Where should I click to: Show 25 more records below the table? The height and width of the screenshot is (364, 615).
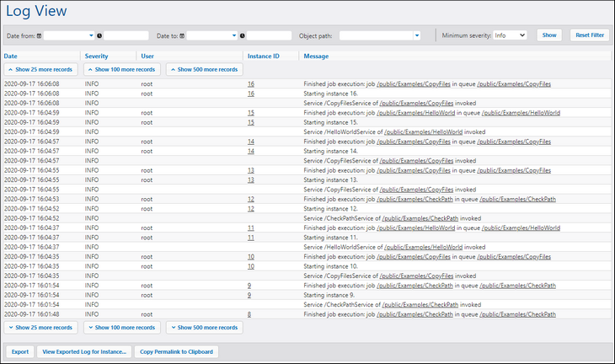tap(40, 328)
